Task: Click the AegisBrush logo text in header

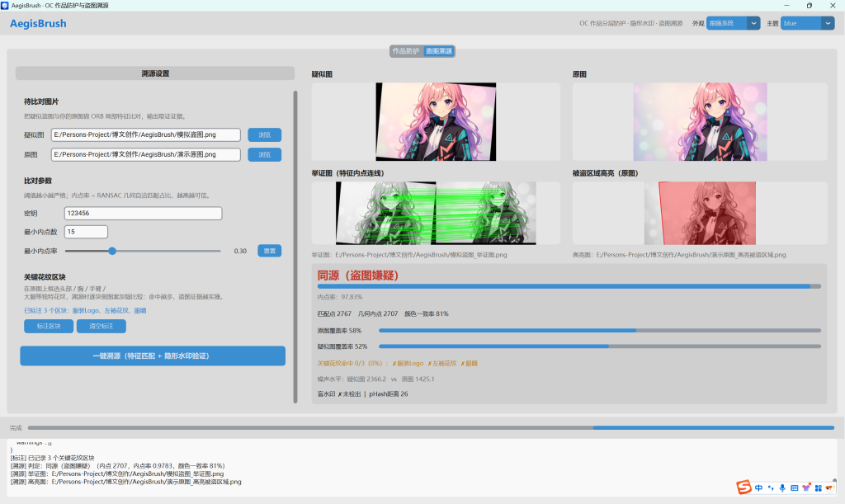Action: (38, 24)
